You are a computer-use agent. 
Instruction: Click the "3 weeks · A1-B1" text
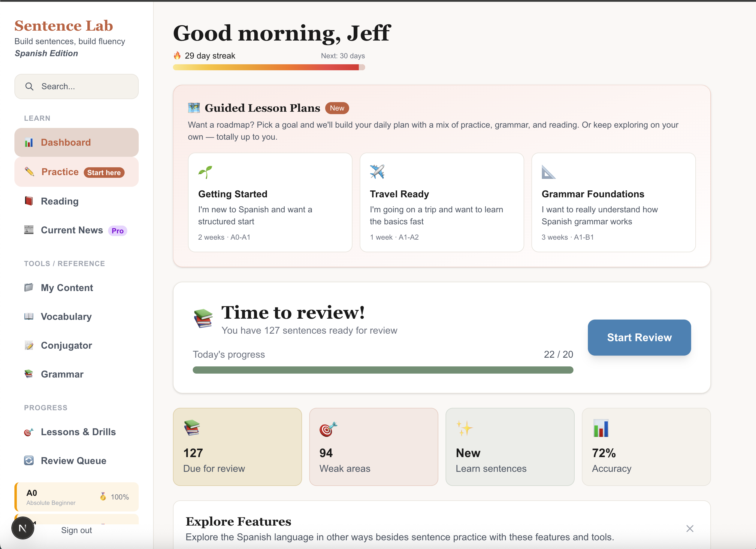coord(567,237)
